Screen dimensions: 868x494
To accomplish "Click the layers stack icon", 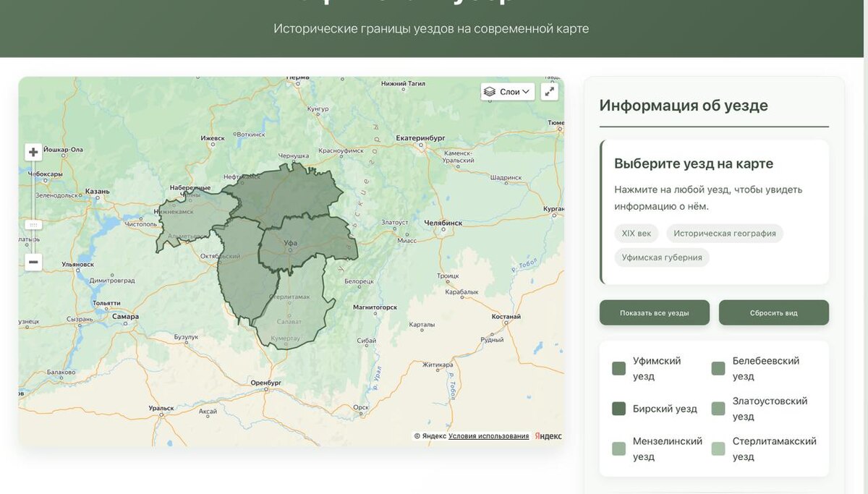I will coord(490,92).
